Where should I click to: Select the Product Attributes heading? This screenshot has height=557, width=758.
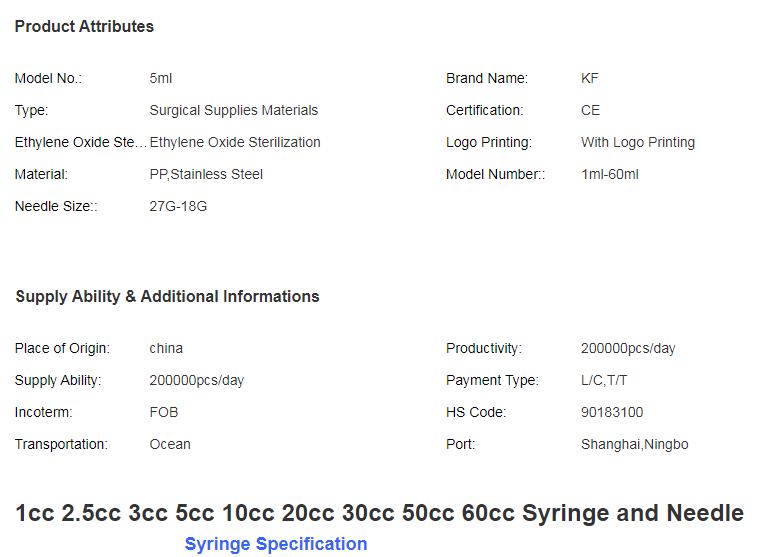coord(84,27)
